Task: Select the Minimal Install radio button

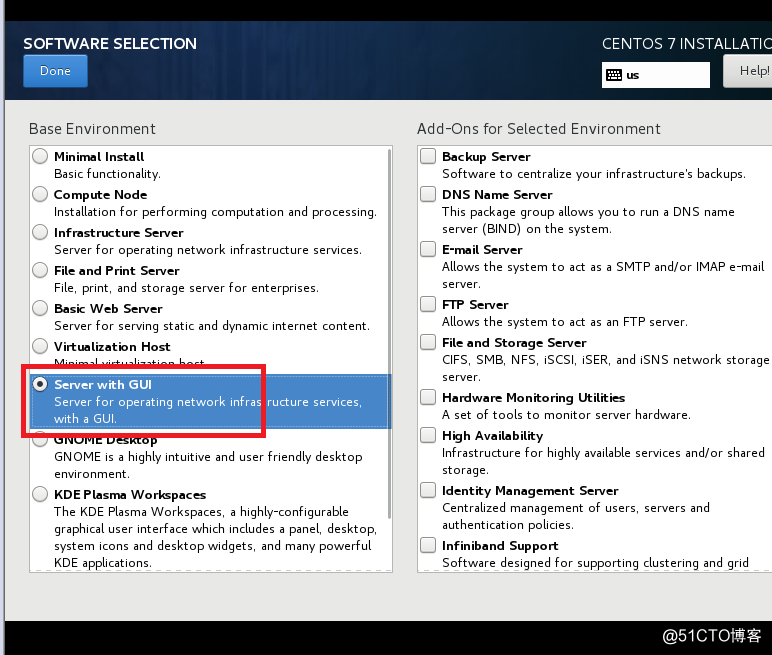Action: click(40, 156)
